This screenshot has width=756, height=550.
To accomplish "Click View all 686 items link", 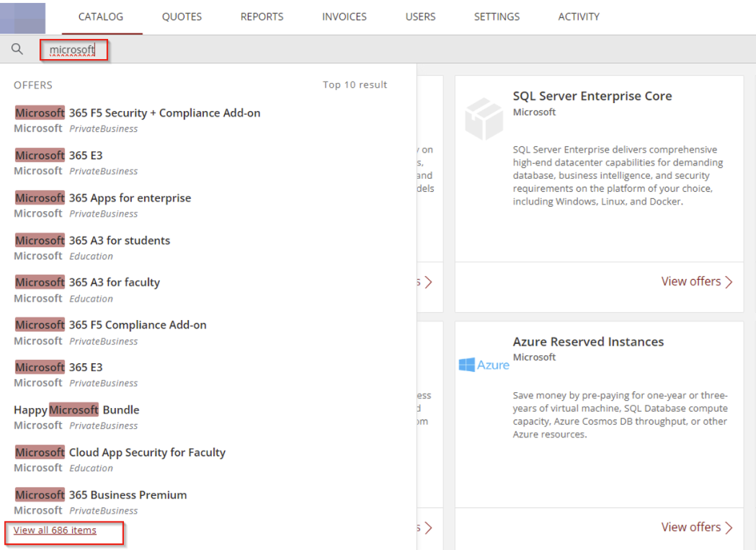I will tap(55, 530).
